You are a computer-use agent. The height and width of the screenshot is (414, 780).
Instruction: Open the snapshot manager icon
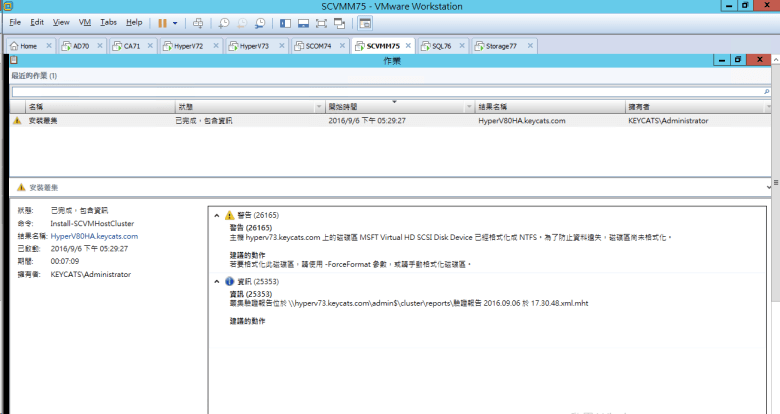pyautogui.click(x=260, y=22)
